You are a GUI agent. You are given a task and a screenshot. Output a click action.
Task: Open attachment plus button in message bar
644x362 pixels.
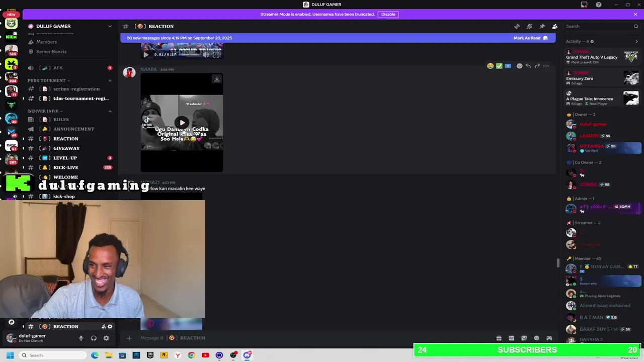point(129,338)
